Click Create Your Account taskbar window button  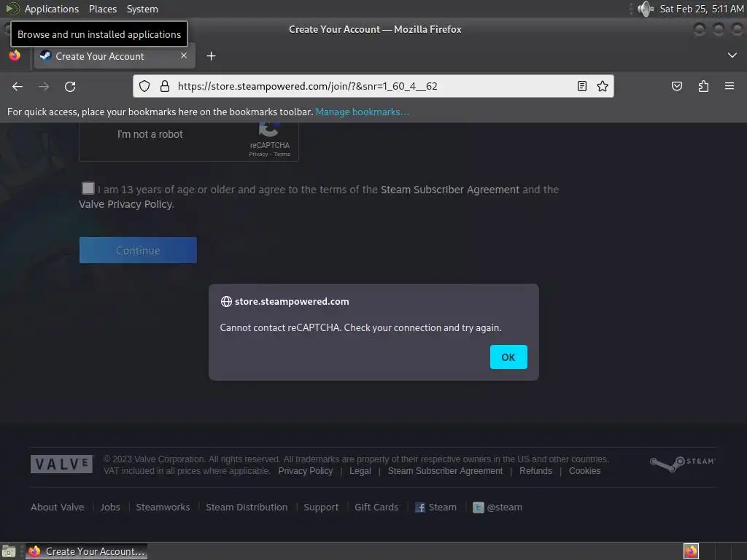click(x=86, y=551)
